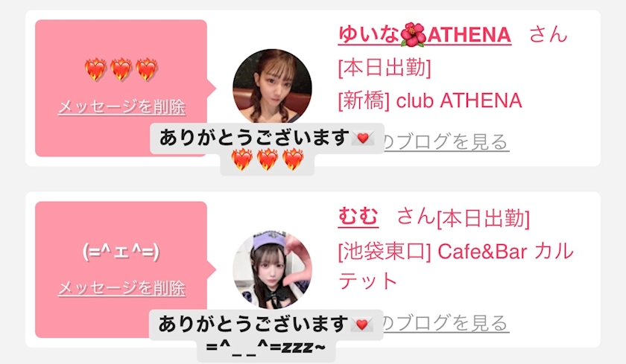Select the upper ありがとうございます caption overlay
The width and height of the screenshot is (626, 364).
tap(267, 138)
